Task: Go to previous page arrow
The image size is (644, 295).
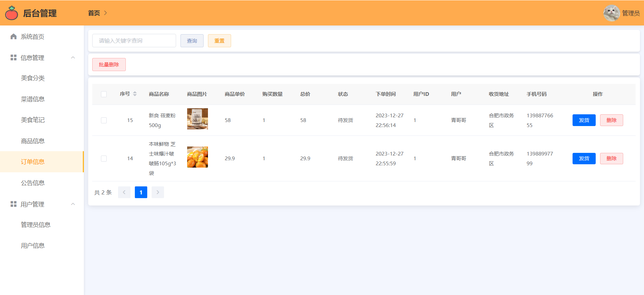Action: tap(124, 192)
